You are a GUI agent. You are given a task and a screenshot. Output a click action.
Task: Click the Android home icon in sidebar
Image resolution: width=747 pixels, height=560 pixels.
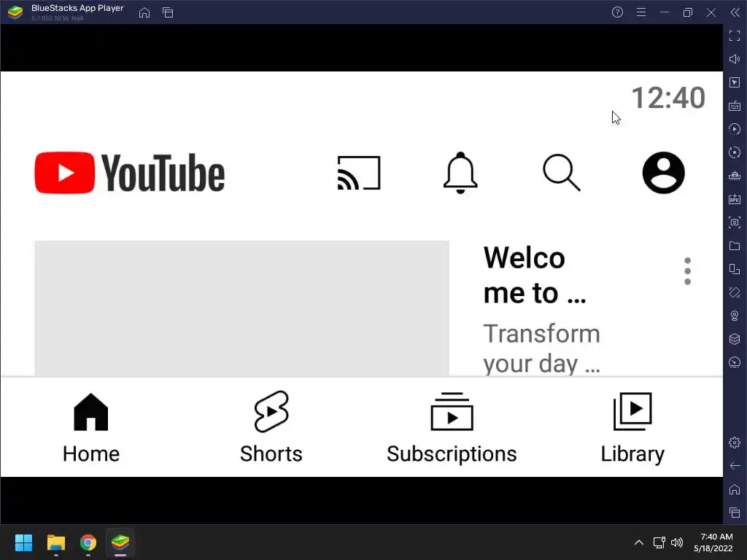tap(735, 489)
